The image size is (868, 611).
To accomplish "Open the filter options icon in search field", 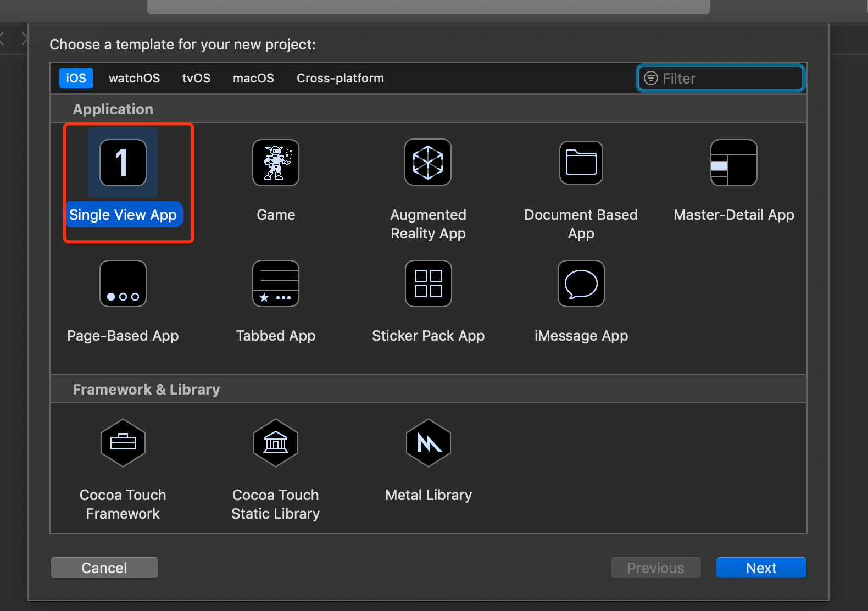I will (651, 78).
